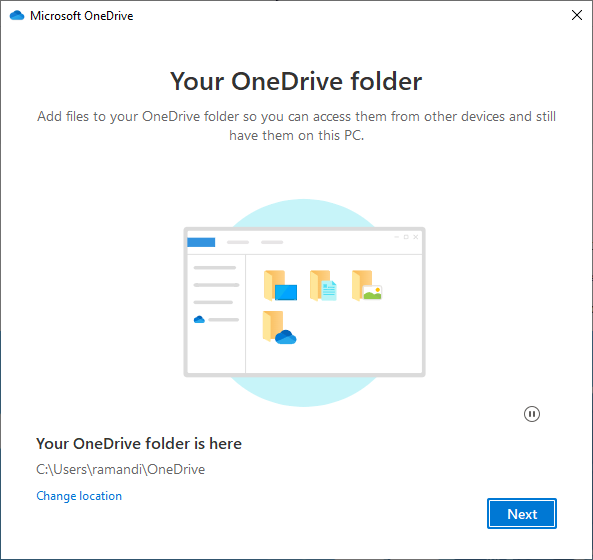Click the 'Your OneDrive folder is here' label
Image resolution: width=593 pixels, height=560 pixels.
click(x=139, y=444)
